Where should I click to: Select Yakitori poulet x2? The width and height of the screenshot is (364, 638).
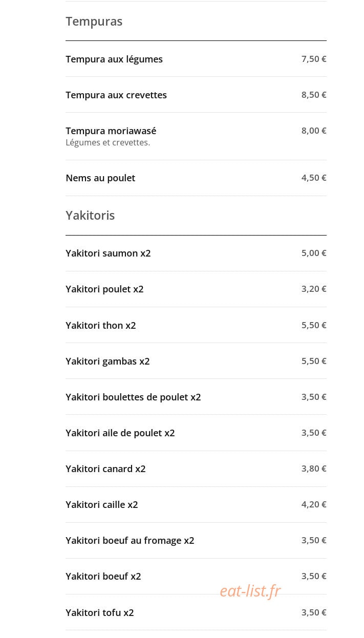tap(196, 289)
